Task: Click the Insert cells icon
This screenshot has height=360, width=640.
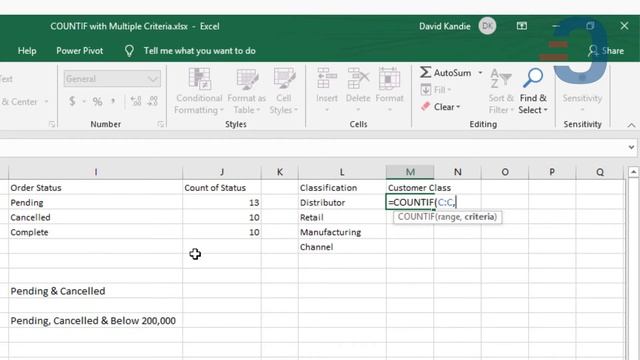Action: click(x=327, y=78)
